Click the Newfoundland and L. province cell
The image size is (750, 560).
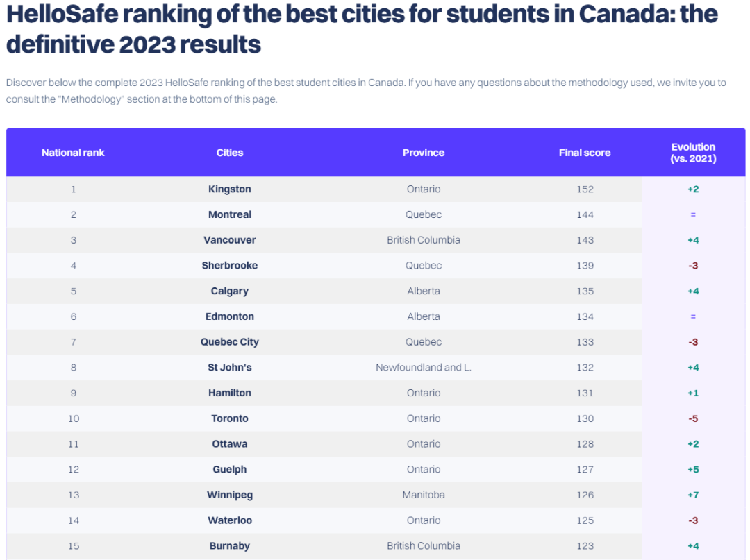click(x=424, y=368)
